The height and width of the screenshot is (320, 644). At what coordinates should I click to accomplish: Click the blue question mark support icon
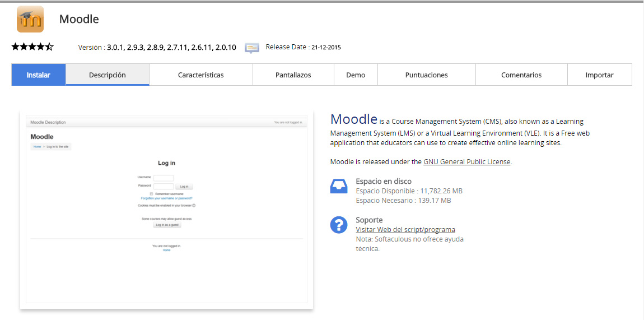pos(339,225)
